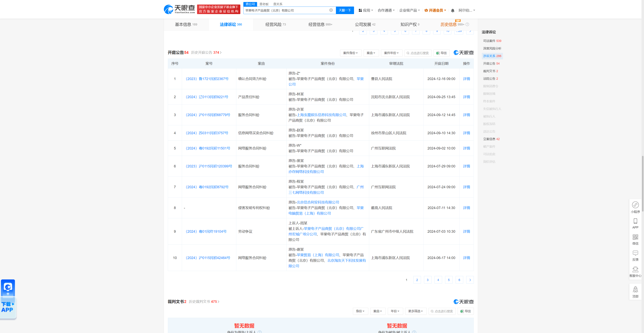Screen dimensions: 644x333
Task: Click the help icon next to 历史信息
Action: click(x=467, y=24)
